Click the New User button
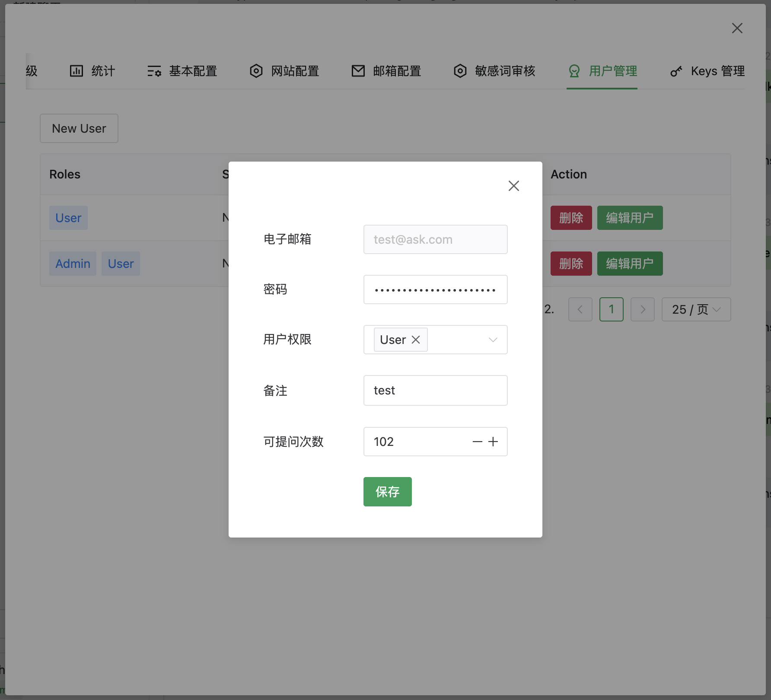The width and height of the screenshot is (771, 700). pos(79,128)
